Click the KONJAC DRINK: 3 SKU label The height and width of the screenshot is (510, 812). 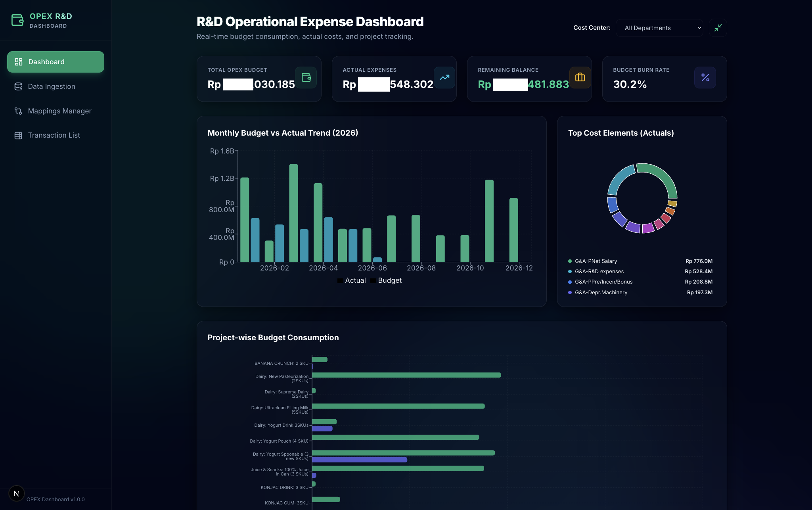pos(284,487)
